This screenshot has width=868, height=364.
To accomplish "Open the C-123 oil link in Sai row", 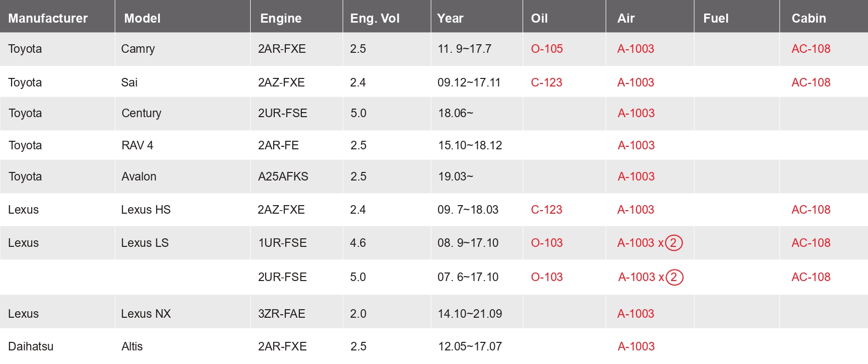I will pyautogui.click(x=547, y=82).
